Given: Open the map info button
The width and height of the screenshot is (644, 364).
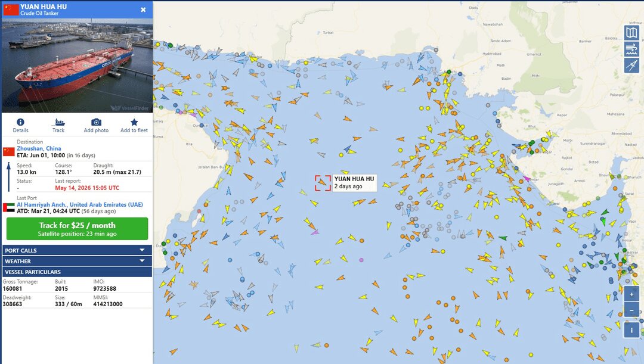Looking at the screenshot, I should 631,329.
